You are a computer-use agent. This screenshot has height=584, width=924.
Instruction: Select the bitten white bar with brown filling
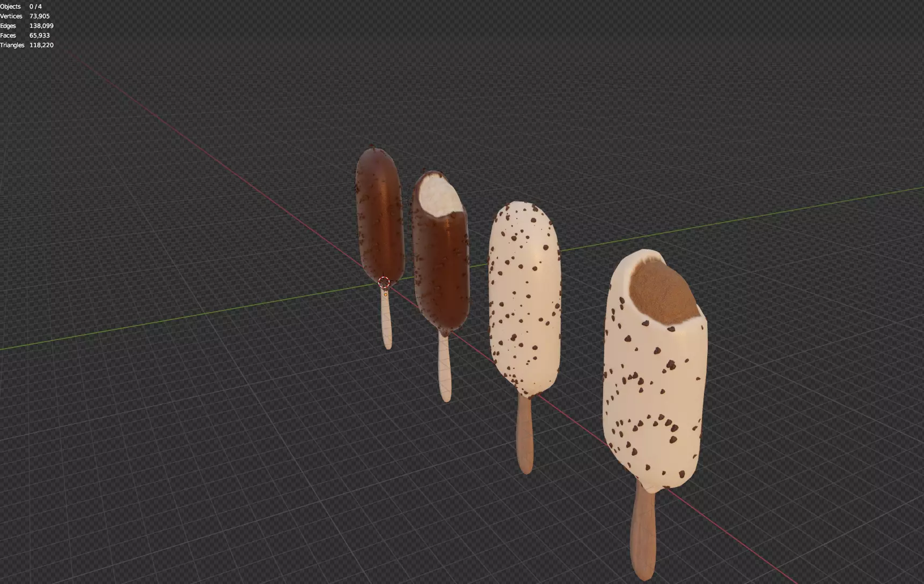(655, 375)
